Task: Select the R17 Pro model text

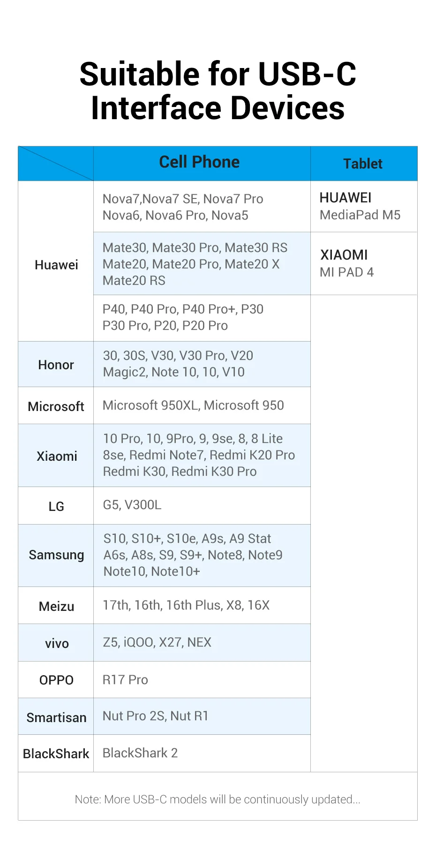Action: [125, 680]
